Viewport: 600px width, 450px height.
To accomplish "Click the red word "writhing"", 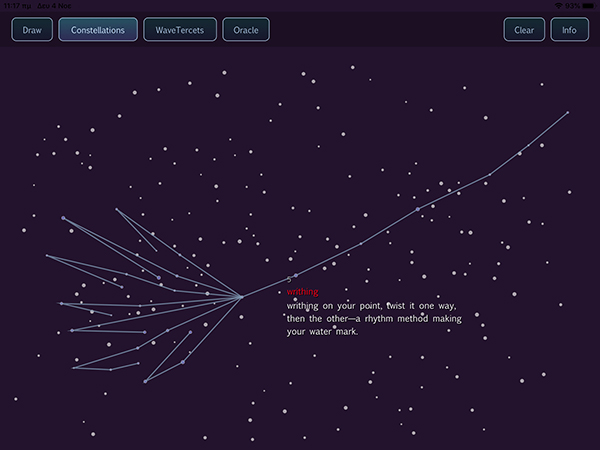I will click(x=302, y=292).
